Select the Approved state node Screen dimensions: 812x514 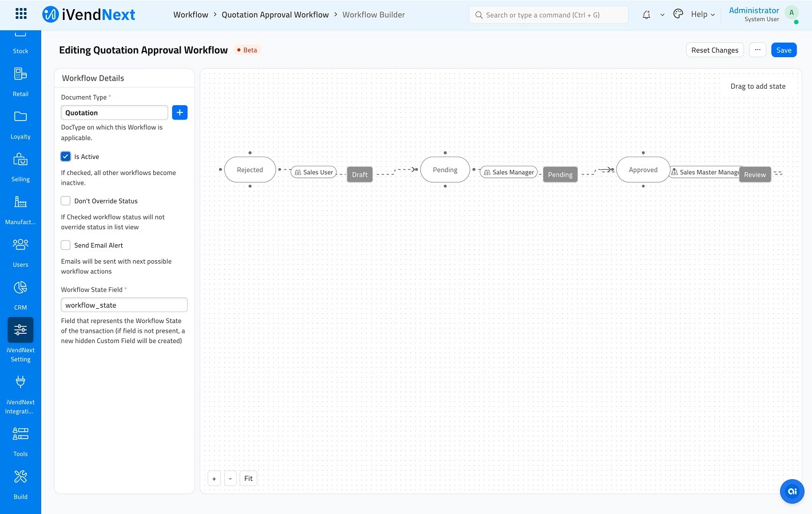(643, 170)
